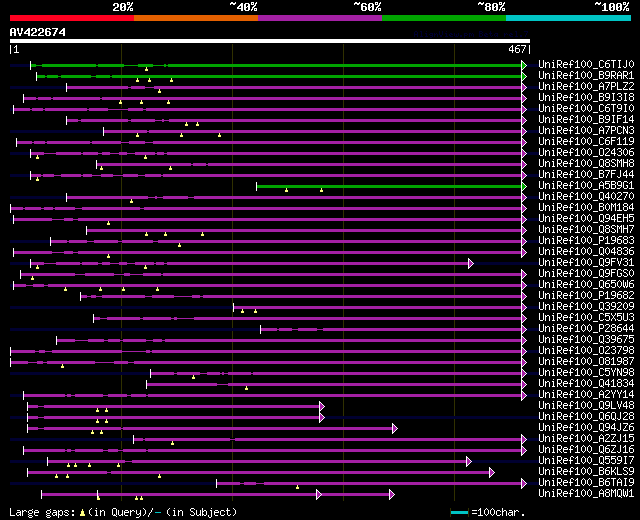This screenshot has width=640, height=520.
Task: Open hit UniRef100_C6TIJ0 label
Action: 586,64
